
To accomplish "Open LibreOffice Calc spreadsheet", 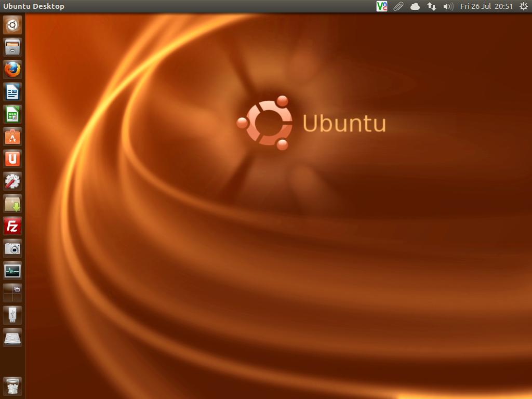I will (x=12, y=114).
